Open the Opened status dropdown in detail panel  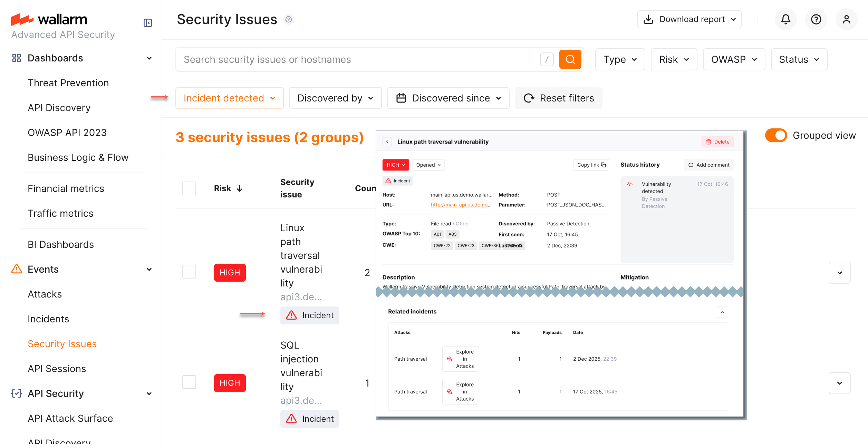428,165
